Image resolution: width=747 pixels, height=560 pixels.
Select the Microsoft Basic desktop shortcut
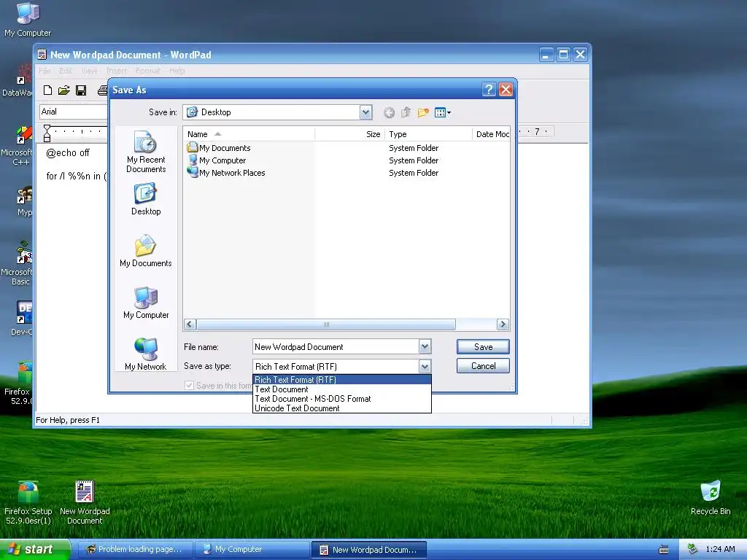18,262
